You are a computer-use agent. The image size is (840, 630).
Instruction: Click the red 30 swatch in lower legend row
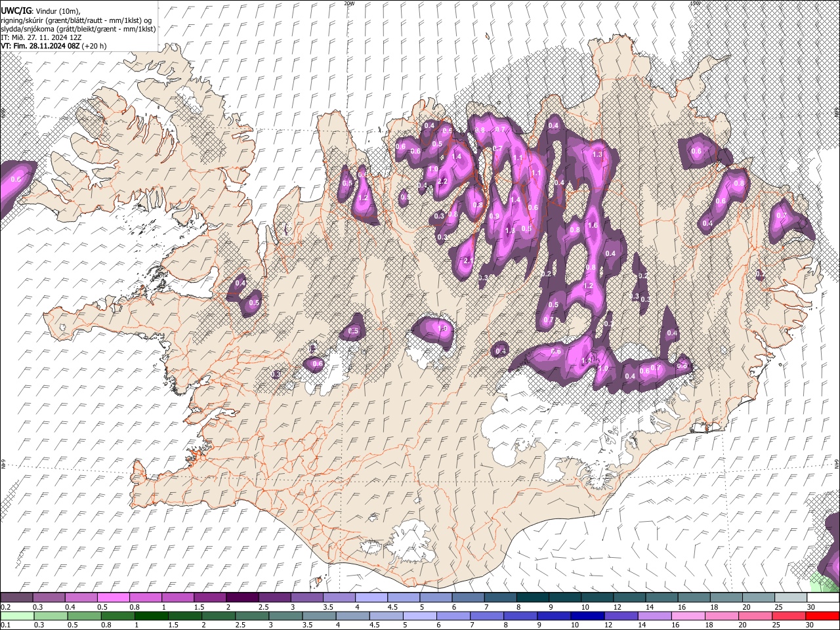coord(823,616)
